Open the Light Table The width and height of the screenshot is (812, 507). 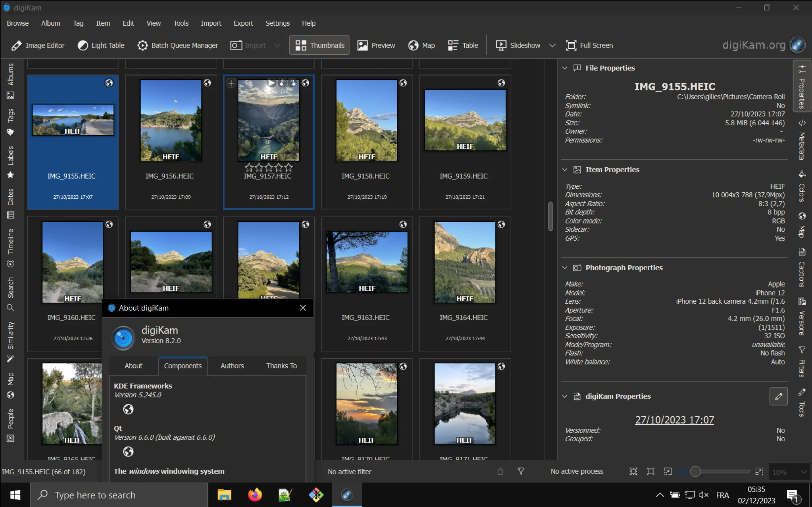pyautogui.click(x=101, y=45)
